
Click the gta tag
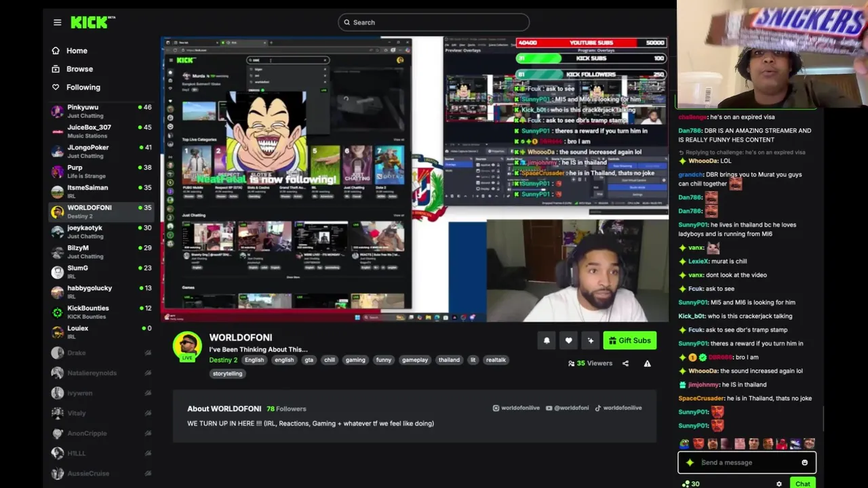pos(309,360)
